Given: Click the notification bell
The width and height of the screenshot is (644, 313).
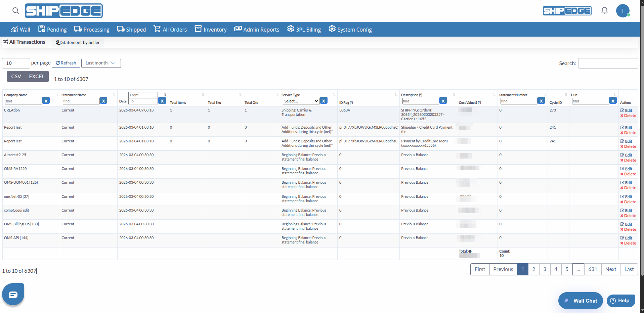Looking at the screenshot, I should coord(604,10).
